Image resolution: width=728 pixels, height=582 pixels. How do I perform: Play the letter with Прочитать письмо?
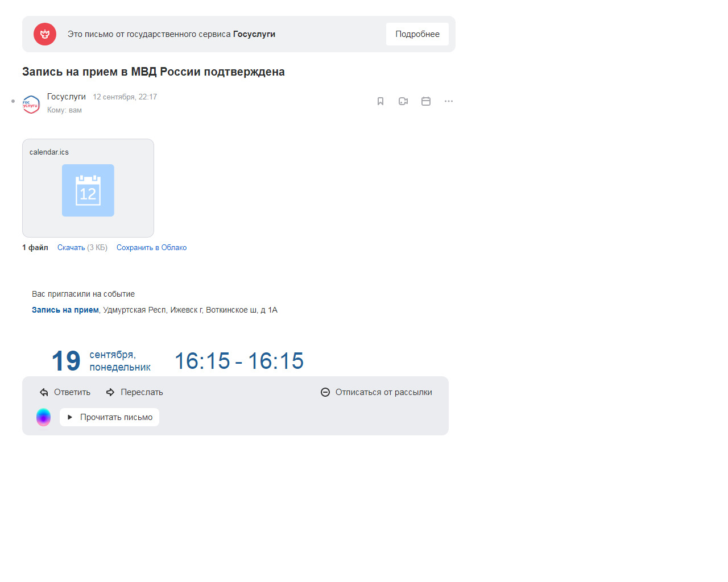pyautogui.click(x=109, y=417)
